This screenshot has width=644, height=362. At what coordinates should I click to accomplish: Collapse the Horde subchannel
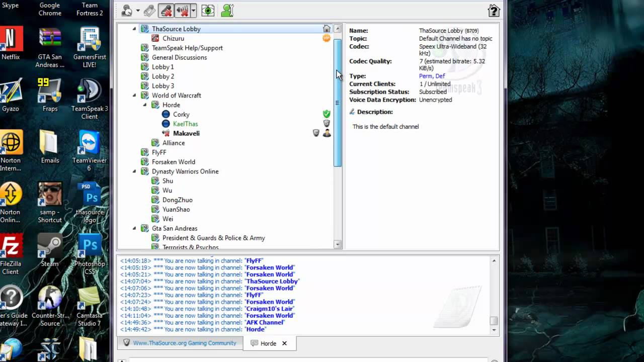145,105
